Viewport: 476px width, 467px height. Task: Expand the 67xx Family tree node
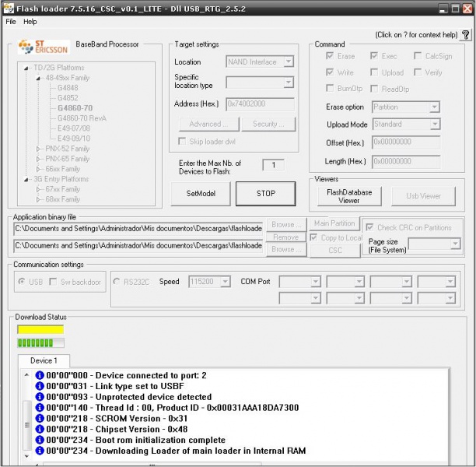coord(38,189)
